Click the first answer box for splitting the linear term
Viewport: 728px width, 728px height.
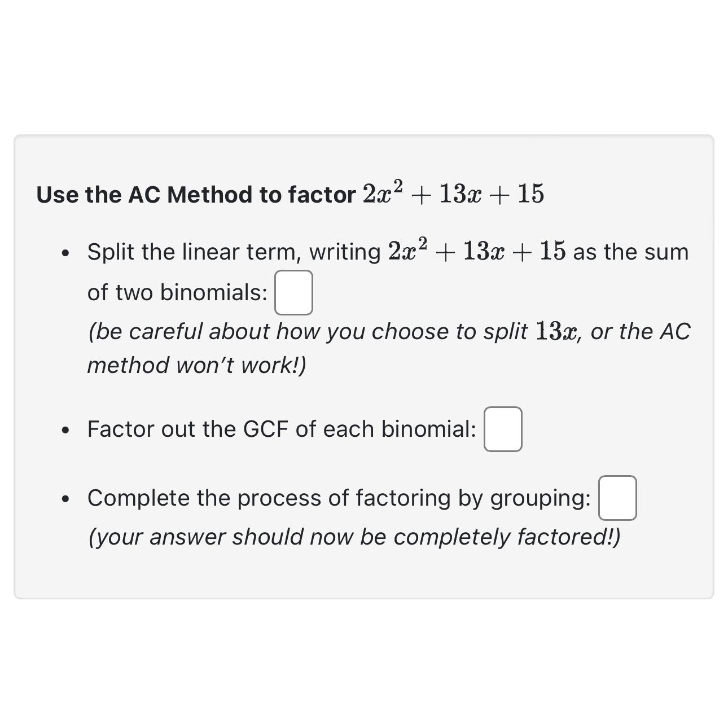(x=293, y=292)
